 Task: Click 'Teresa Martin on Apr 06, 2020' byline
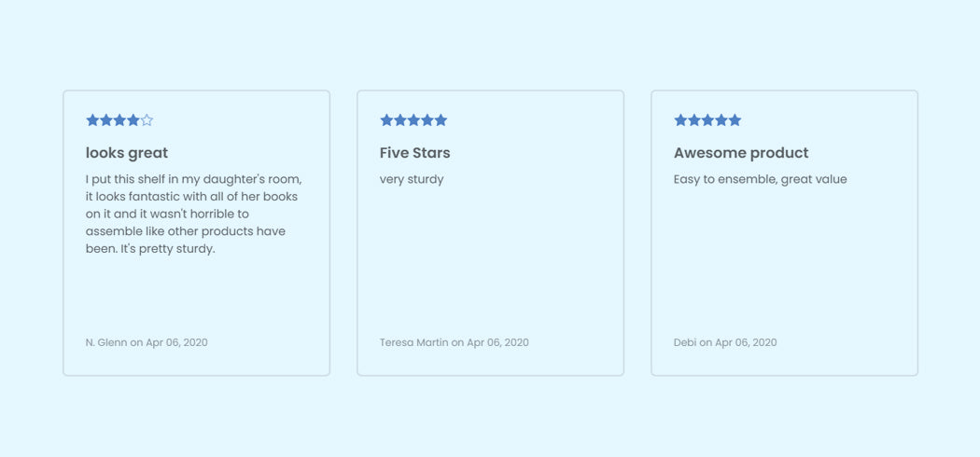454,342
